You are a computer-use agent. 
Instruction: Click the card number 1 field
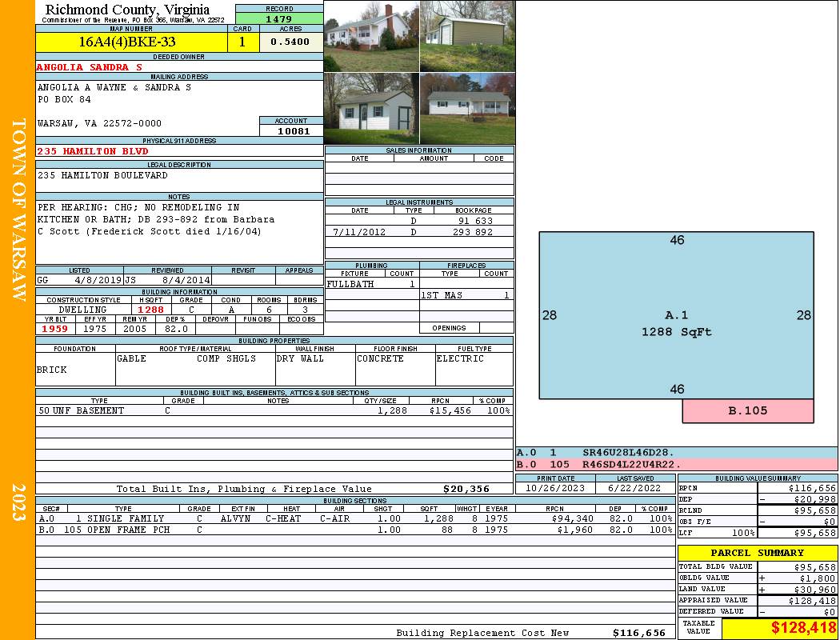click(242, 42)
